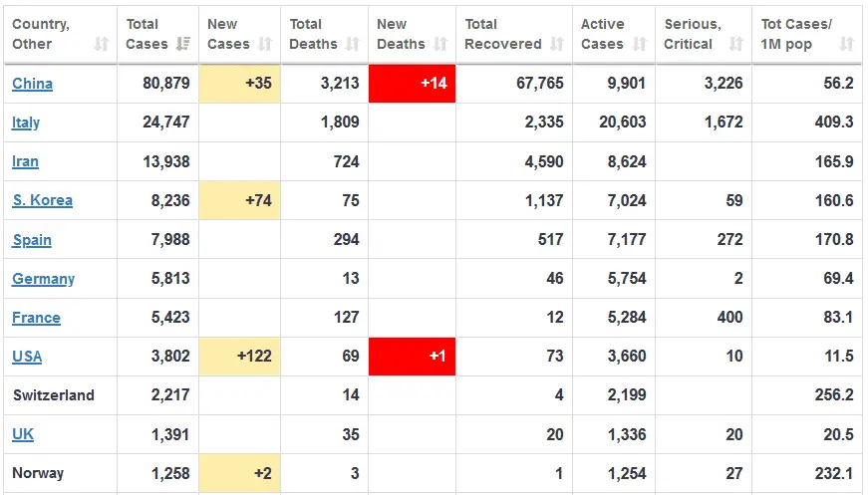The width and height of the screenshot is (868, 495).
Task: Click Tot Cases/1M pop sort icon
Action: coord(847,44)
